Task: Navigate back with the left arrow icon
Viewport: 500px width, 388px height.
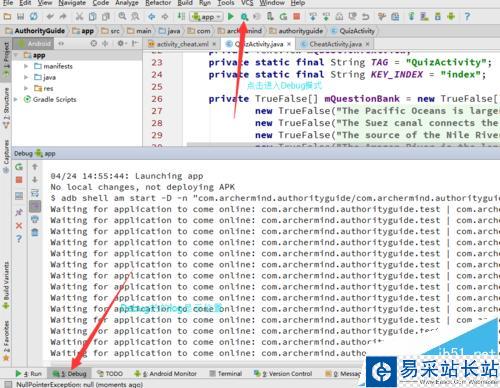Action: coord(152,16)
